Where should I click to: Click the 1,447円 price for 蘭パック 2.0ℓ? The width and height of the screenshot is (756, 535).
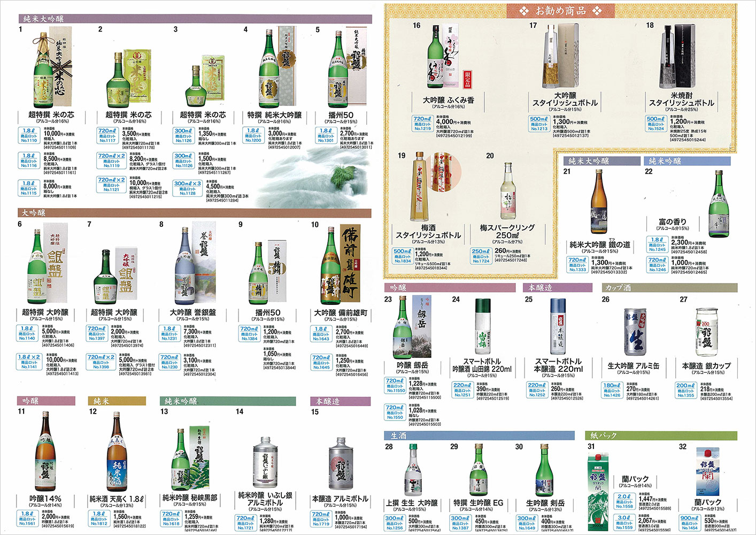click(652, 499)
